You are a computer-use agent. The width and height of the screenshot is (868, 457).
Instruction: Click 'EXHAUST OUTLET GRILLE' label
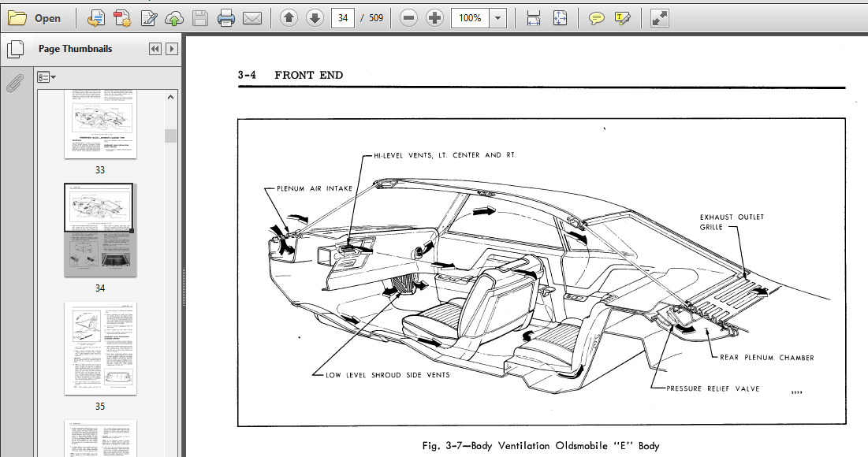pyautogui.click(x=732, y=222)
